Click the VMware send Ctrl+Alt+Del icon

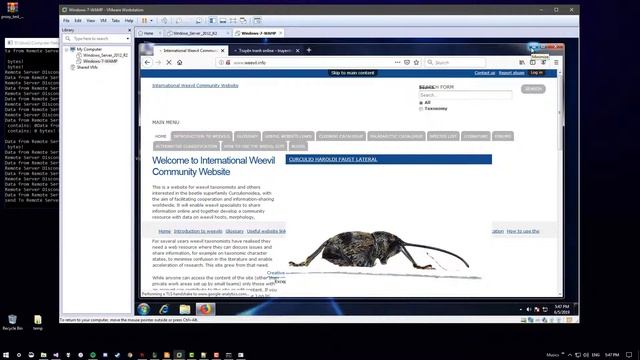[164, 20]
